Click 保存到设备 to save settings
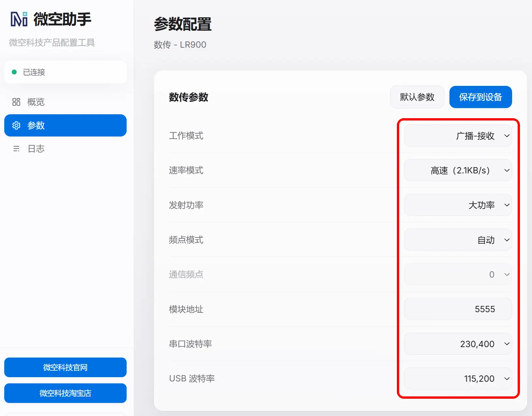 coord(480,97)
